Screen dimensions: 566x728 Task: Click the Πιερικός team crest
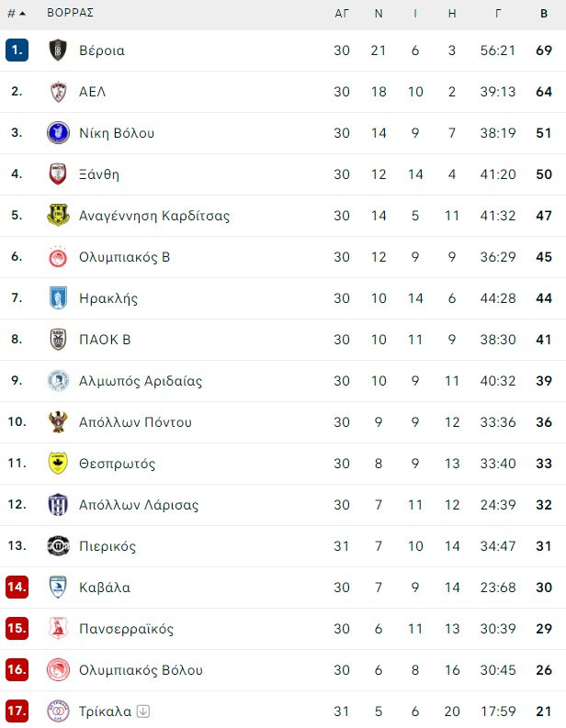[58, 546]
